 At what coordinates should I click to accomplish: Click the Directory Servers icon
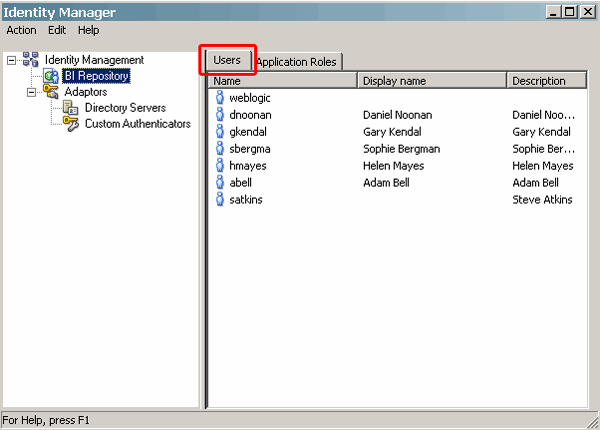pos(70,108)
